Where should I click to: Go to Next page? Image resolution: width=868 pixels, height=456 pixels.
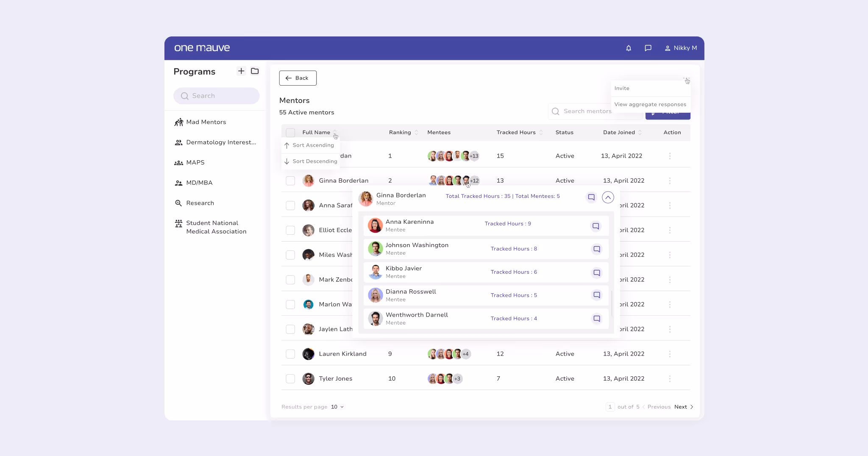point(684,407)
